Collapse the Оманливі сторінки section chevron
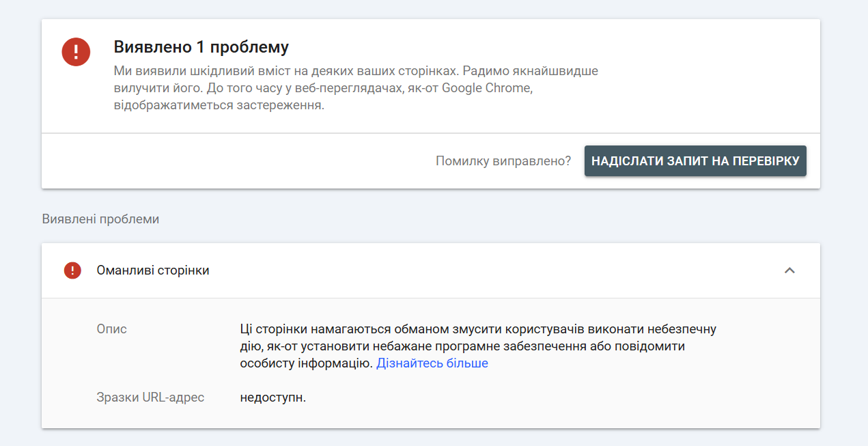This screenshot has width=868, height=446. click(x=789, y=270)
